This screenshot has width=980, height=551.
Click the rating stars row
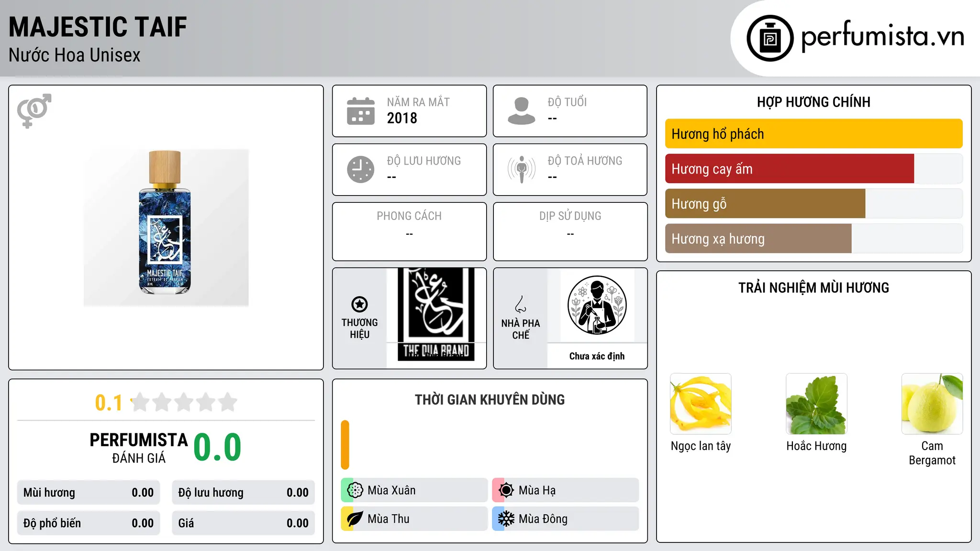pos(184,402)
